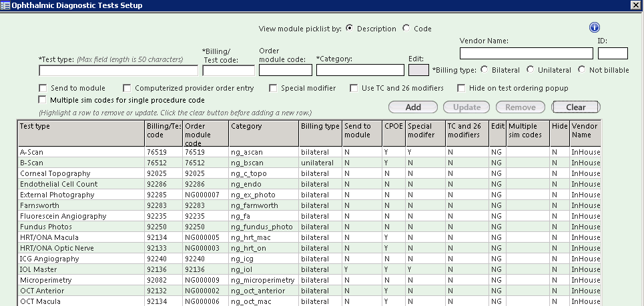
Task: Click the window icon in title bar
Action: tap(5, 5)
